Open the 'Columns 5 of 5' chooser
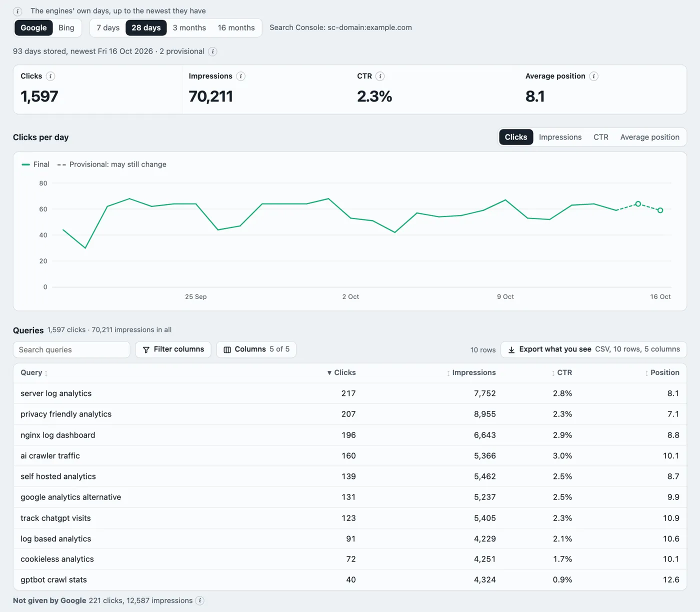 pos(256,349)
